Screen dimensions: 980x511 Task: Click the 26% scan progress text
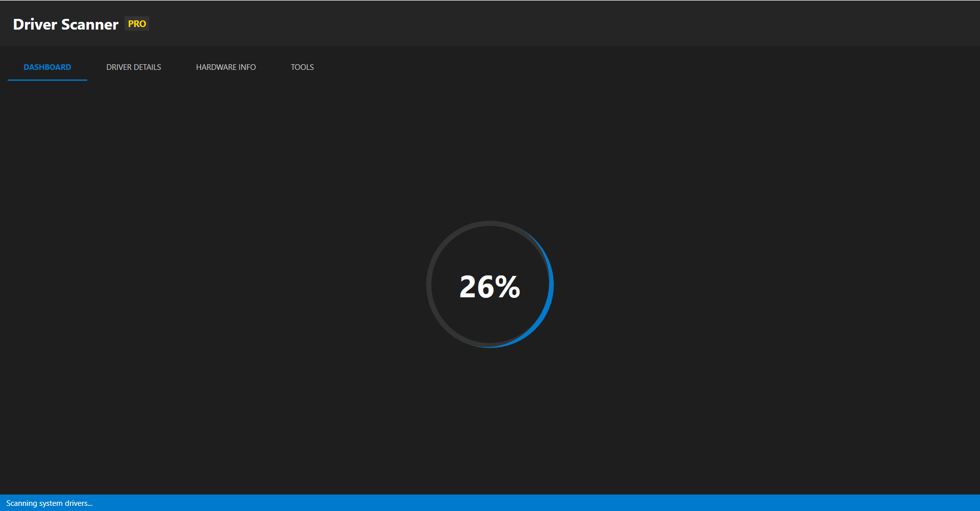tap(489, 287)
